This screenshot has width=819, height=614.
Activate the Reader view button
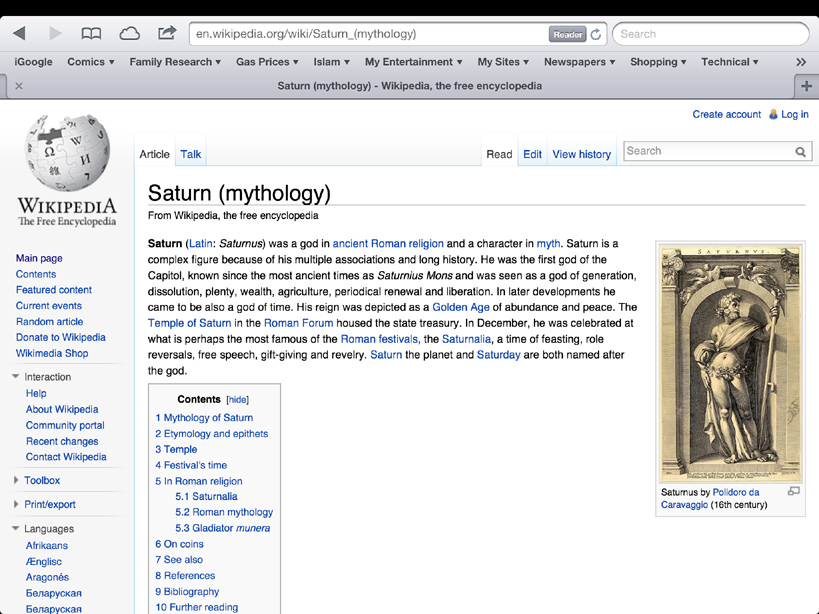567,34
